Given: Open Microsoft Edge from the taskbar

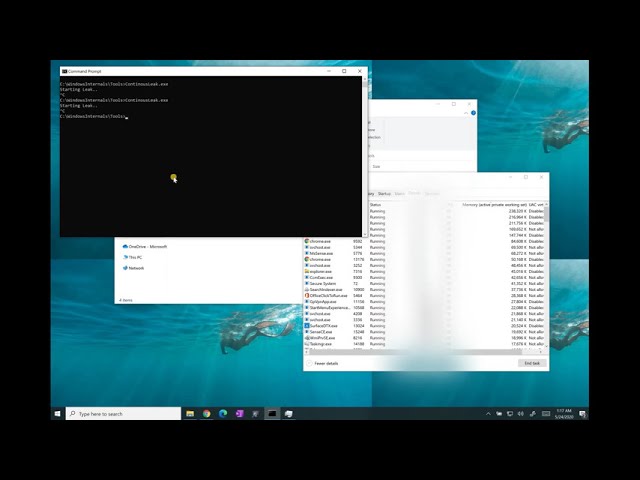Looking at the screenshot, I should coord(223,413).
